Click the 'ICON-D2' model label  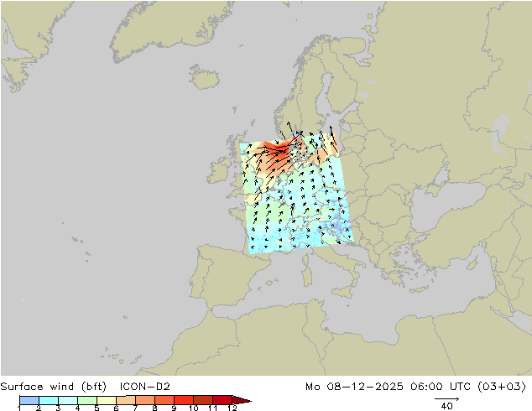pos(145,387)
